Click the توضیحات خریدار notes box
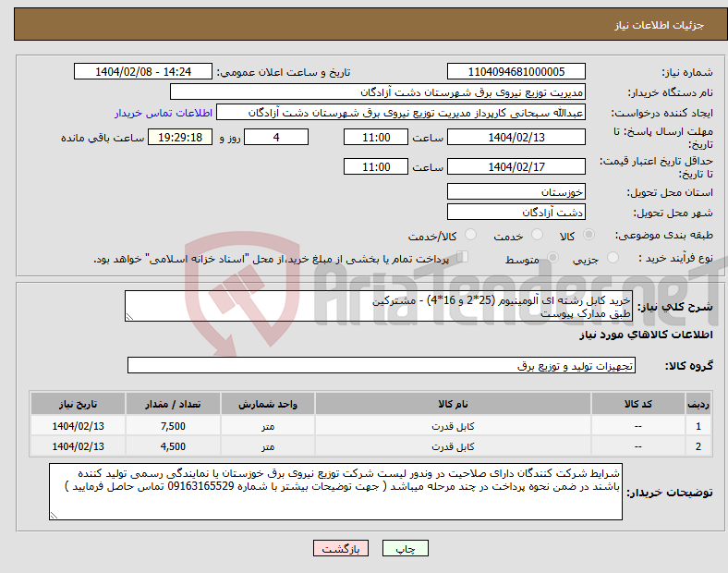 pyautogui.click(x=335, y=492)
